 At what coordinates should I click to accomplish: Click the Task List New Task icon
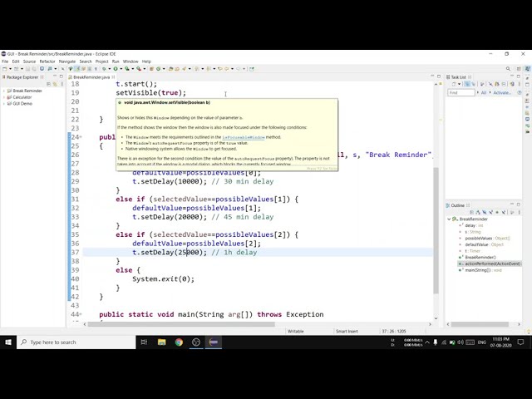point(454,84)
